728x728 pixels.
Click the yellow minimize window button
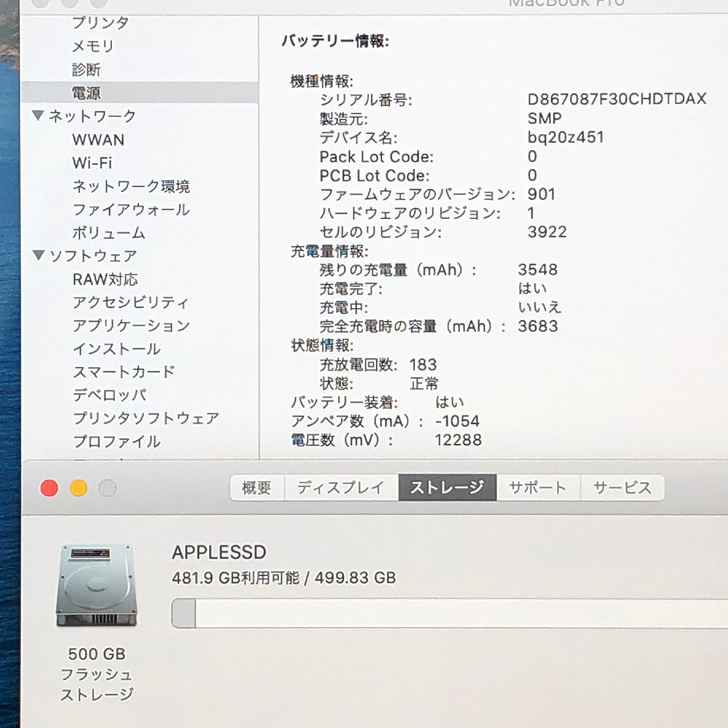pyautogui.click(x=79, y=488)
